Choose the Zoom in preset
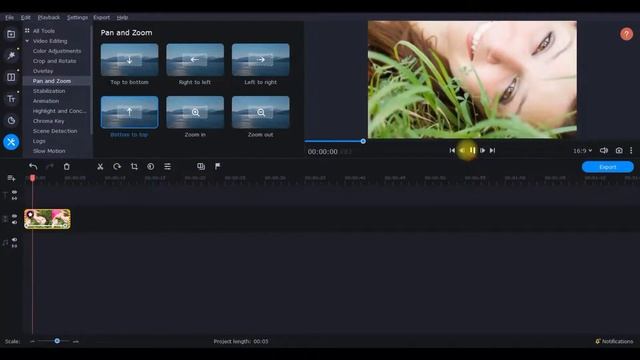 tap(195, 112)
